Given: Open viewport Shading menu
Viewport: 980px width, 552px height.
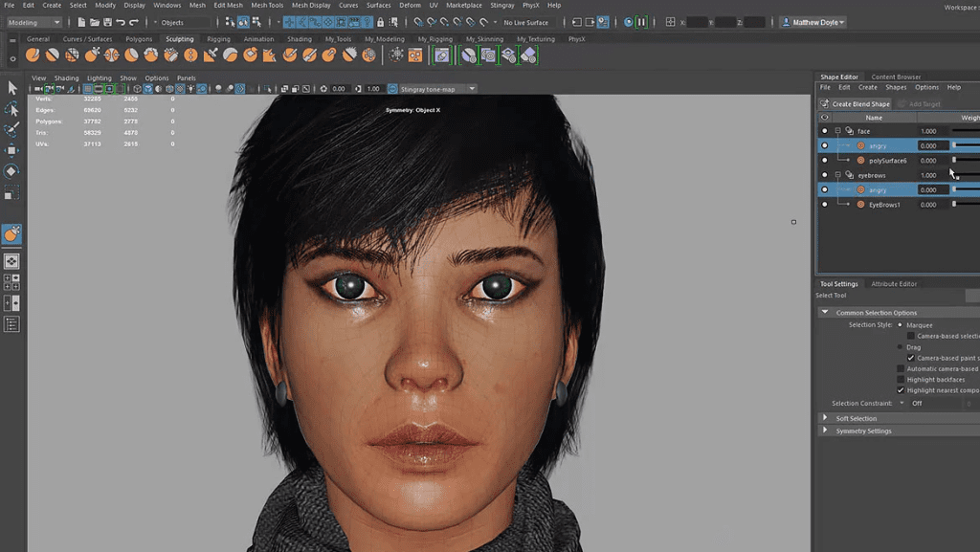Looking at the screenshot, I should point(66,78).
